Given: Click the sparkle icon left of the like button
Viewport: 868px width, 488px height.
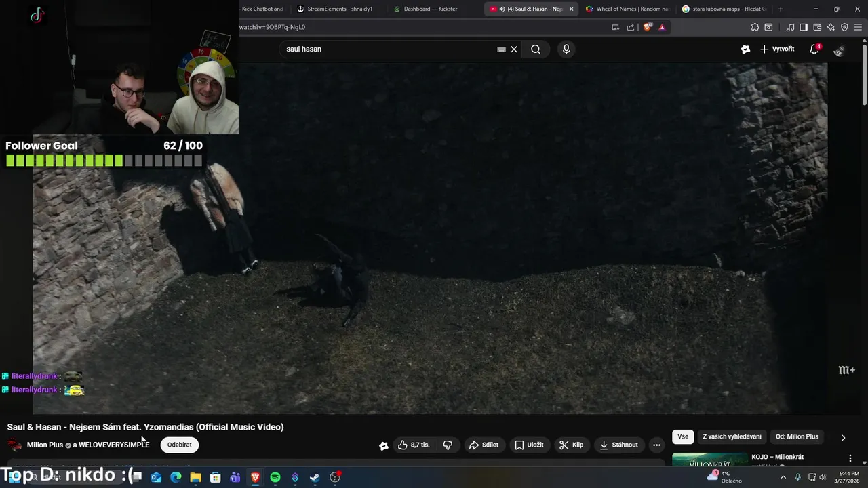Looking at the screenshot, I should click(x=384, y=445).
